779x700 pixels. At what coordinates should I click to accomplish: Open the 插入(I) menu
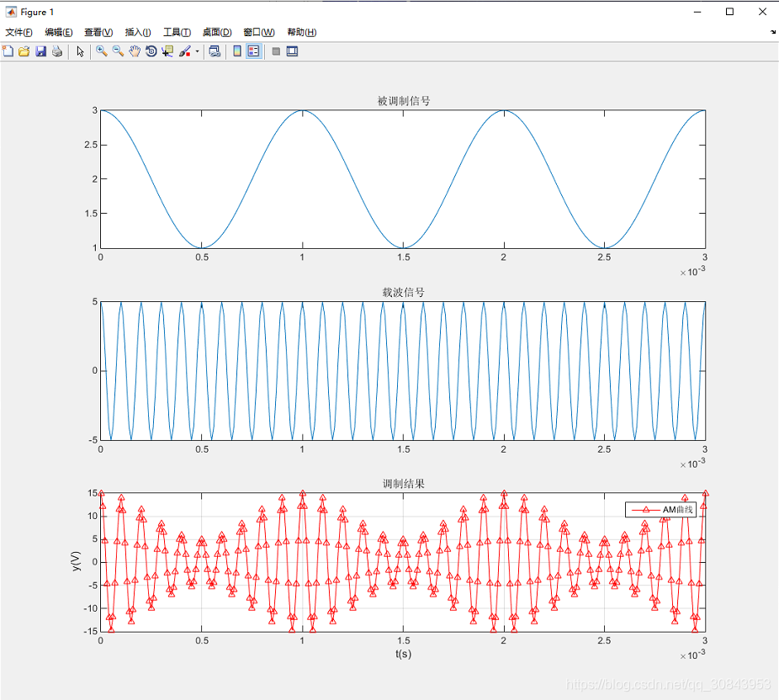tap(138, 32)
